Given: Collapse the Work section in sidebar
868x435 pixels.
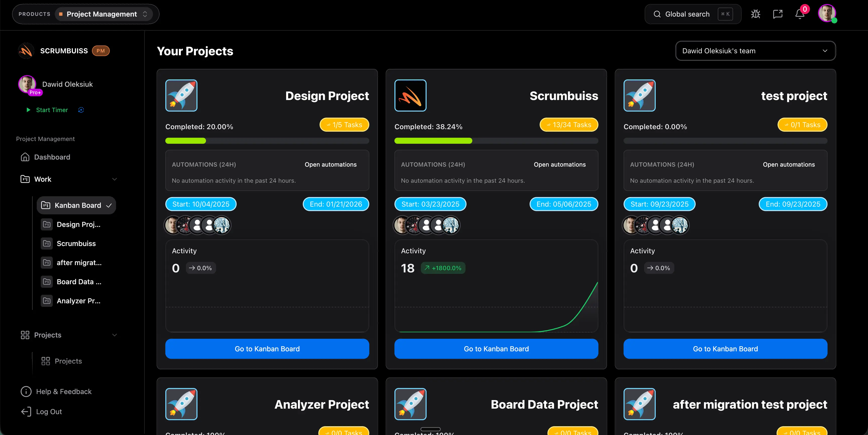Looking at the screenshot, I should point(115,179).
